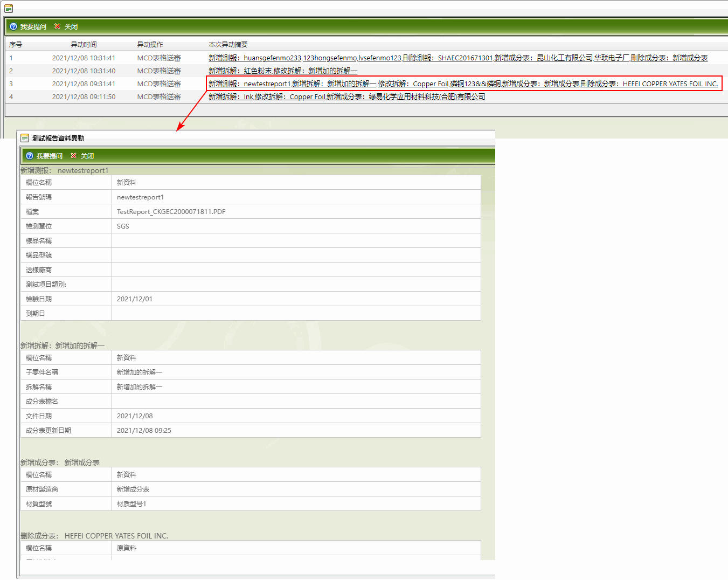Open the row 4 link starting 新增拆解: Ink
This screenshot has height=580, width=728.
tap(346, 96)
